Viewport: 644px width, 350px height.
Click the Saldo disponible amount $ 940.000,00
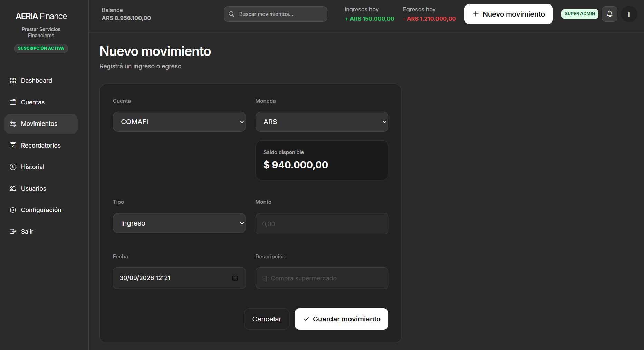click(x=296, y=165)
